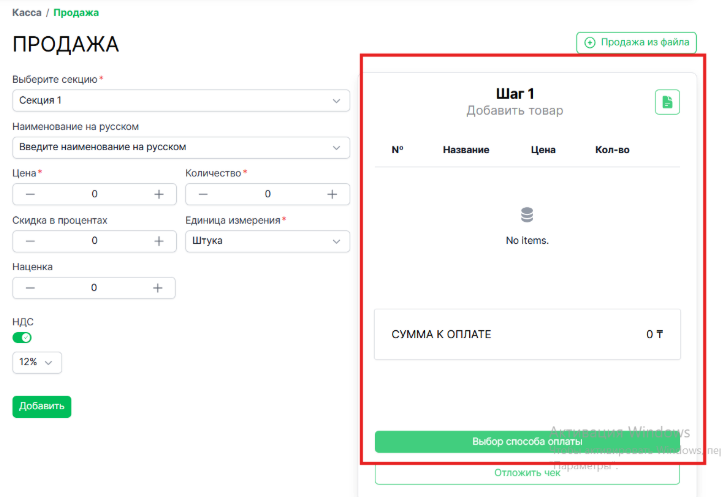Click minus icon on Цена field
Image resolution: width=722 pixels, height=503 pixels.
30,194
